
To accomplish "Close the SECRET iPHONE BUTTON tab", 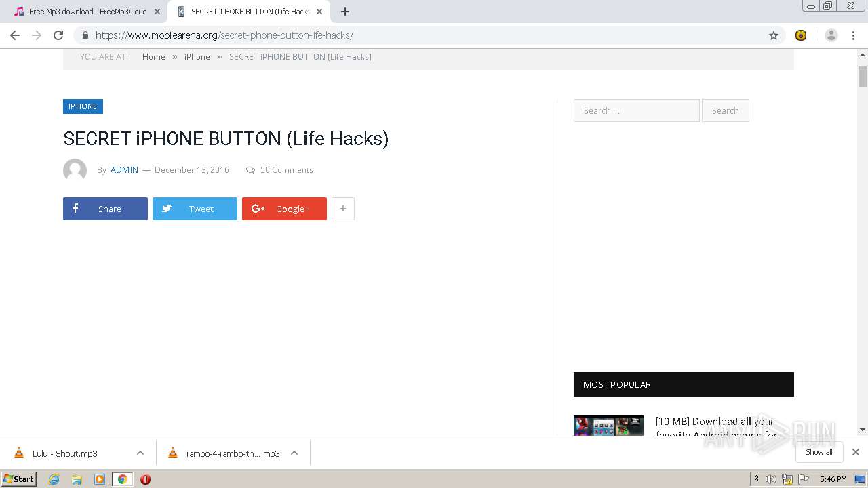I will point(319,12).
